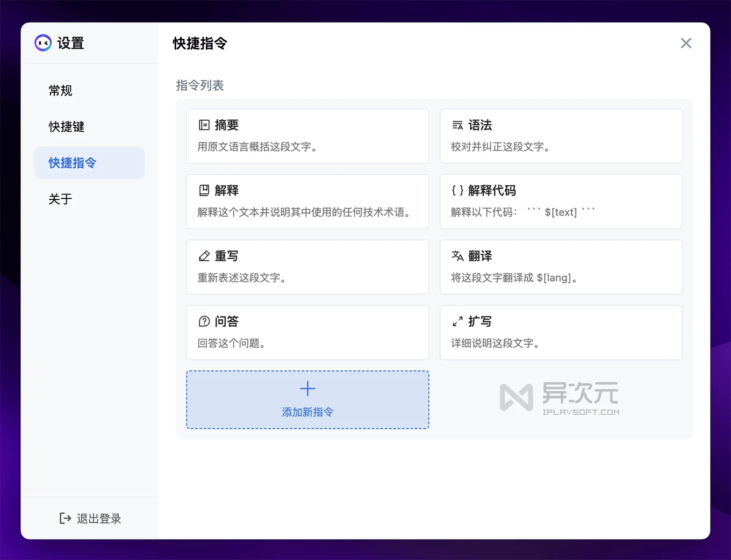Click the plus icon to add command
This screenshot has width=731, height=560.
point(307,389)
